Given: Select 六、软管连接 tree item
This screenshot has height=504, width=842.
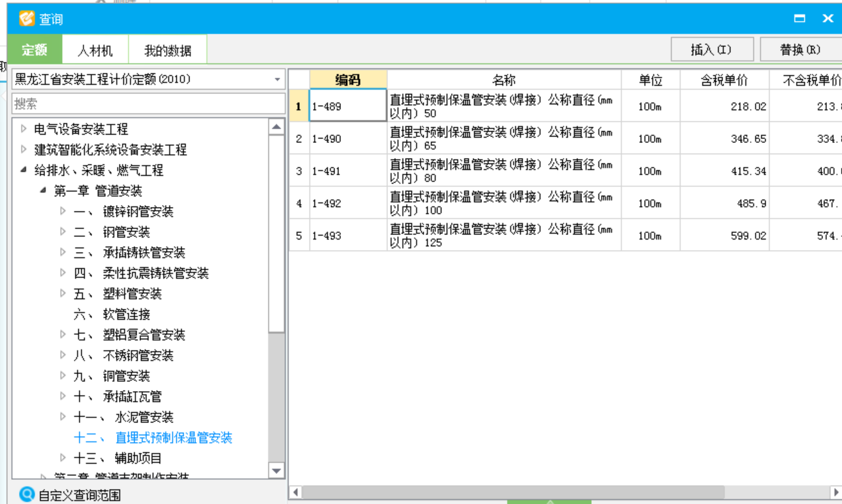Looking at the screenshot, I should 112,314.
